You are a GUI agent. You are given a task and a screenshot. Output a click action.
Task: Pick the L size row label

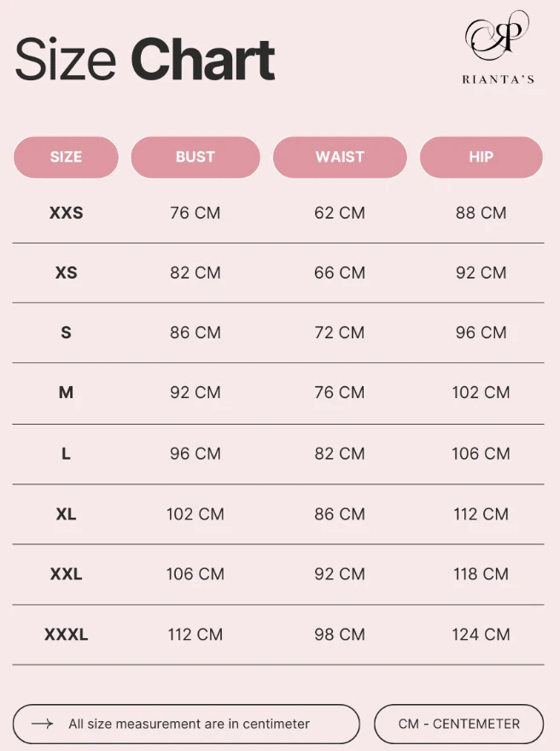(x=66, y=454)
